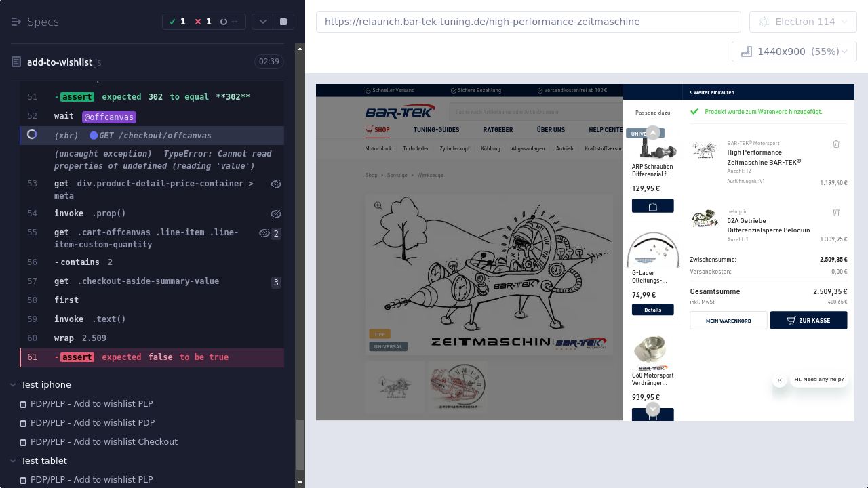Remove 02A Getriebe Differenzialsperre via trash icon

click(836, 212)
